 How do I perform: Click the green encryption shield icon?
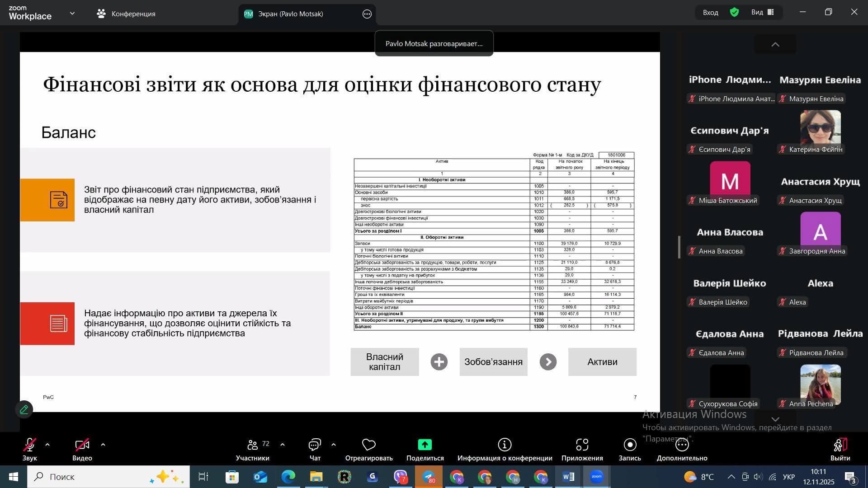tap(734, 13)
